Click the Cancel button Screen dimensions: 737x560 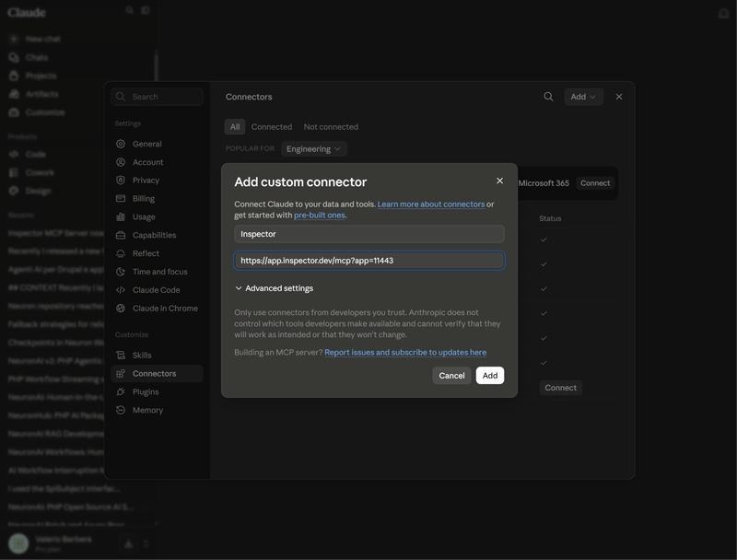click(451, 376)
